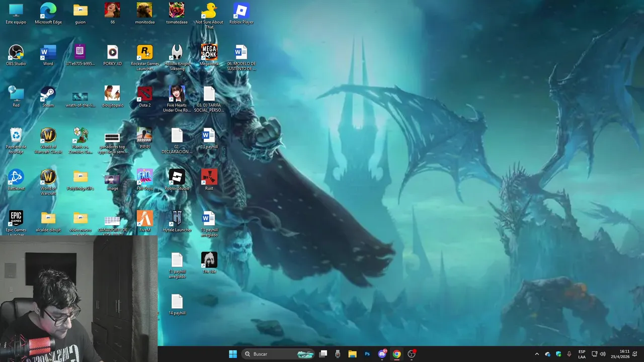Launch World of Warcraft retail shortcut
This screenshot has width=644, height=362.
tap(48, 182)
